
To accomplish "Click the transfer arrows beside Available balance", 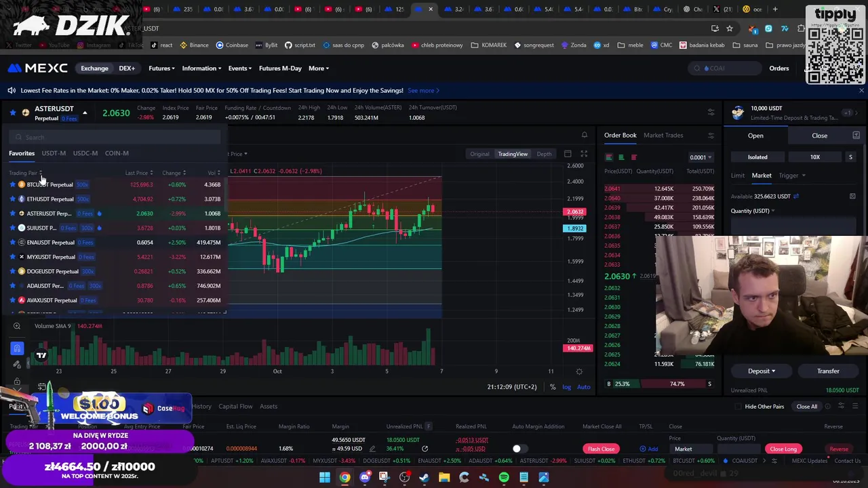I will (795, 197).
